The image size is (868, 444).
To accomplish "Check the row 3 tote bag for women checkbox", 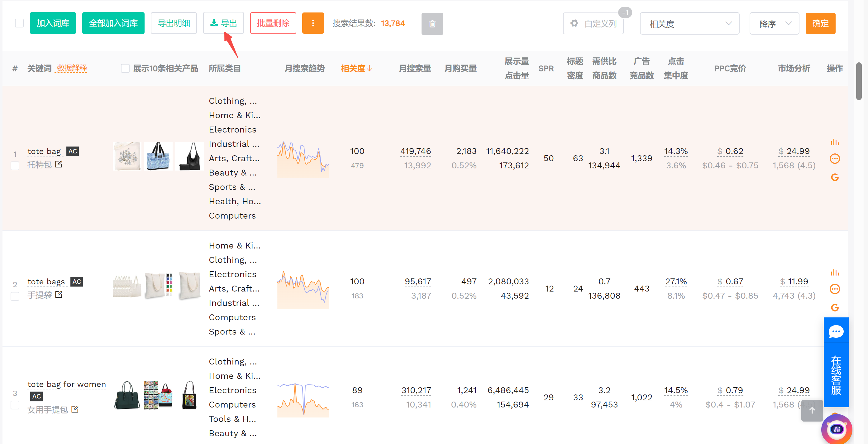I will point(15,405).
